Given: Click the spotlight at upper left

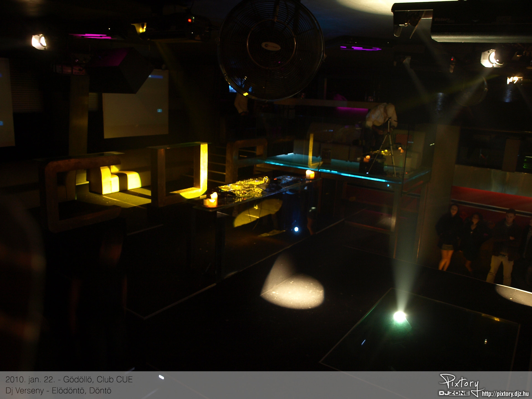Looking at the screenshot, I should pyautogui.click(x=39, y=42).
